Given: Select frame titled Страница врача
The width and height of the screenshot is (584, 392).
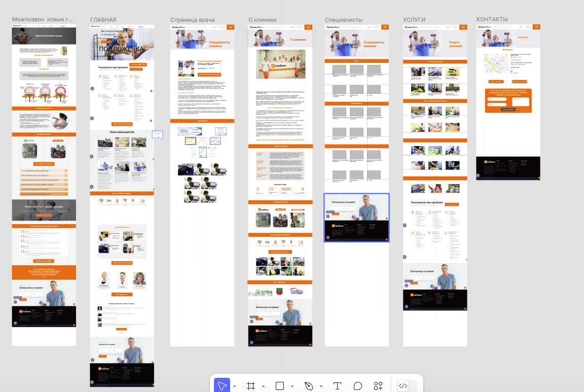Looking at the screenshot, I should click(192, 20).
